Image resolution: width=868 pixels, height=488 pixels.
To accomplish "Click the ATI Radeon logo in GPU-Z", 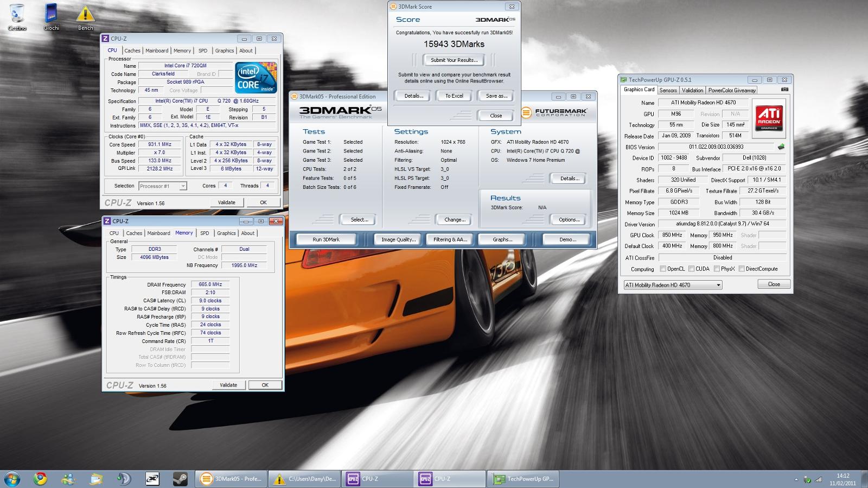I will [769, 118].
